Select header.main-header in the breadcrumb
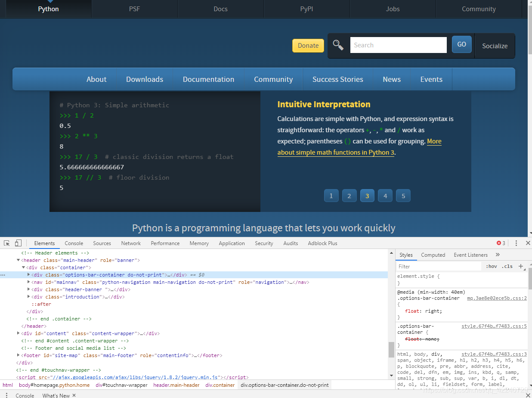Screen dimensions: 532x398 (176, 385)
